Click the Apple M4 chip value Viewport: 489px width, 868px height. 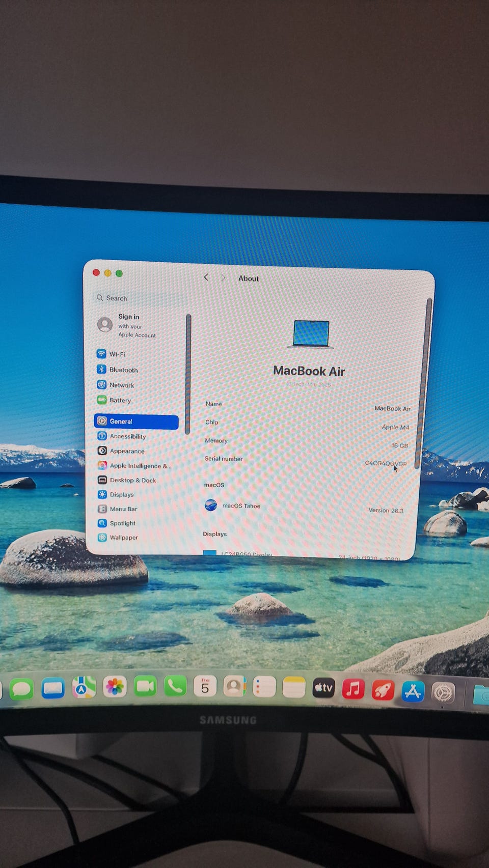(x=395, y=427)
